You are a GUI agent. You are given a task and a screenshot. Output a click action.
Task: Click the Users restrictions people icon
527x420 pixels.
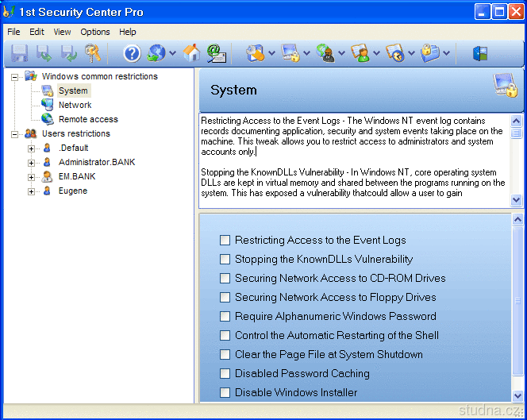click(x=31, y=133)
